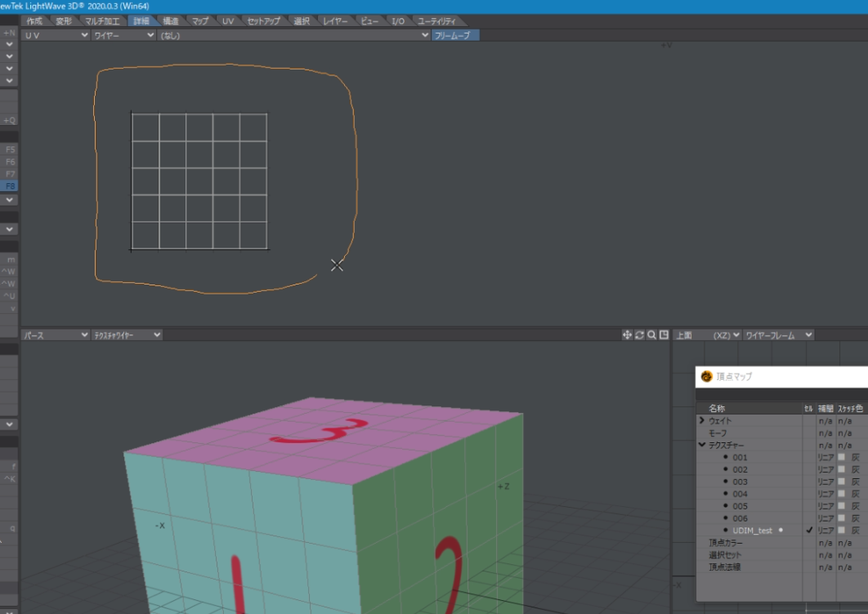868x614 pixels.
Task: Click the リニア interpolation value of UDIM_test row
Action: coord(825,531)
